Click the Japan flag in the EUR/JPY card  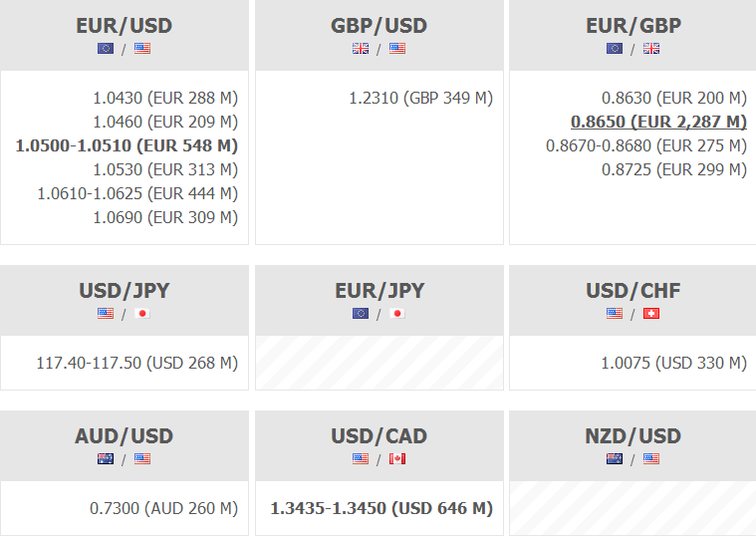pyautogui.click(x=397, y=314)
